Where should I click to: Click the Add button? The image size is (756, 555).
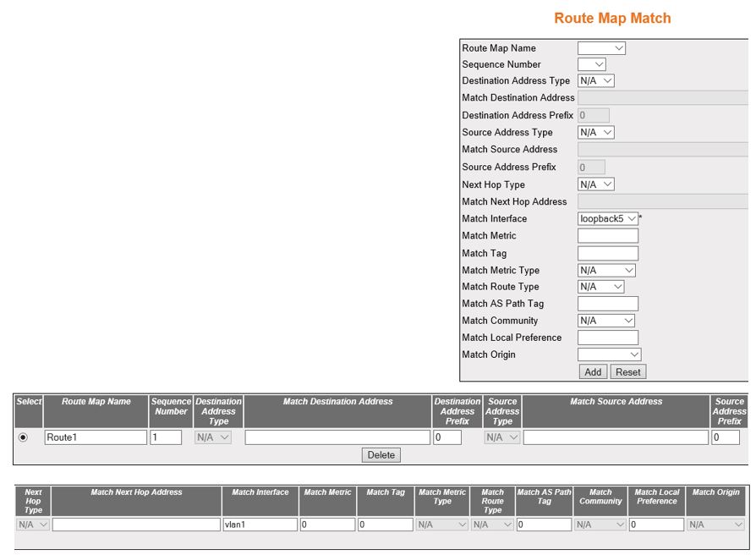[x=593, y=372]
